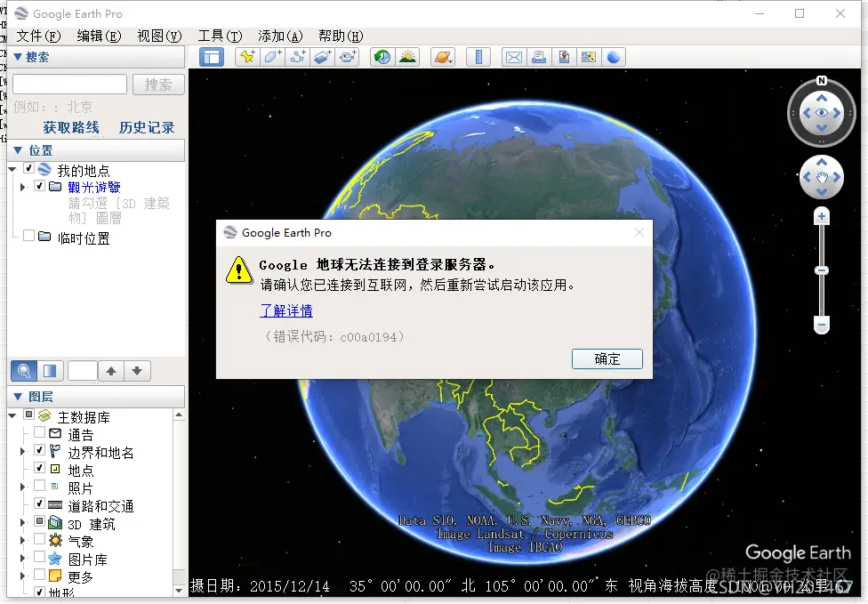The width and height of the screenshot is (868, 604).
Task: Add a placemark with the pushpin icon
Action: 247,57
